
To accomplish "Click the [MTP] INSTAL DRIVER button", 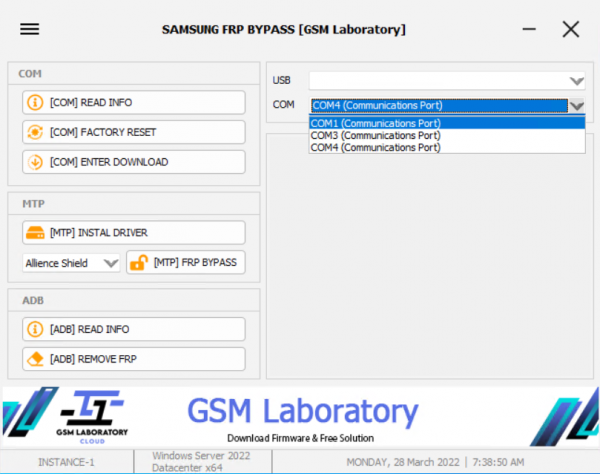I will click(134, 233).
